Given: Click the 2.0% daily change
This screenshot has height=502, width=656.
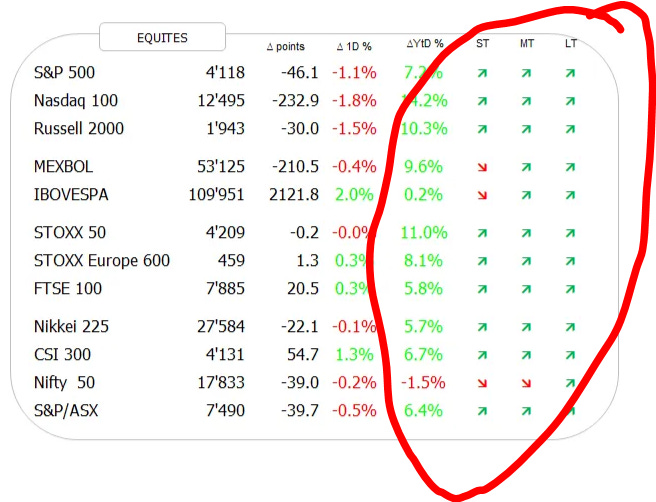Looking at the screenshot, I should pyautogui.click(x=354, y=195).
